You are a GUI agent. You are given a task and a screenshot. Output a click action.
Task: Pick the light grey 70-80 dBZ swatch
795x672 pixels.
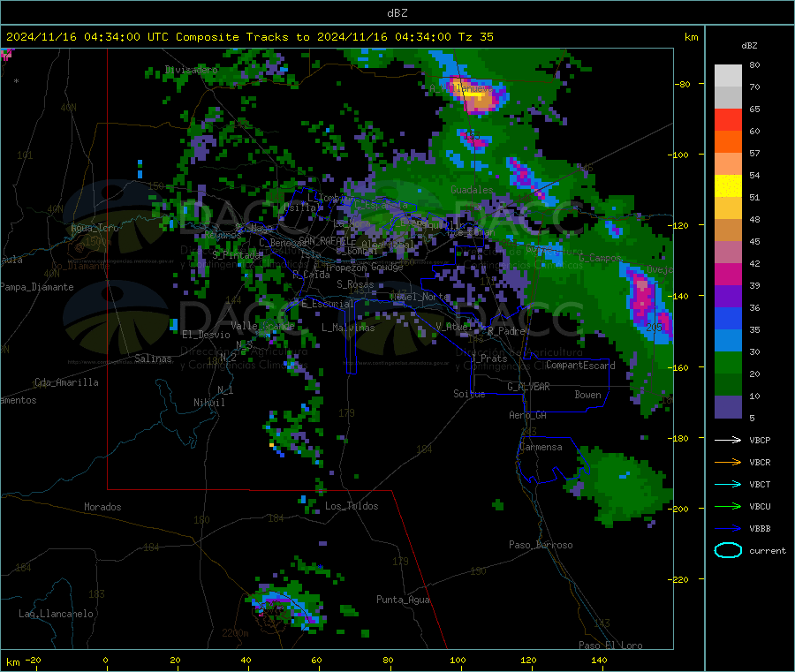728,76
